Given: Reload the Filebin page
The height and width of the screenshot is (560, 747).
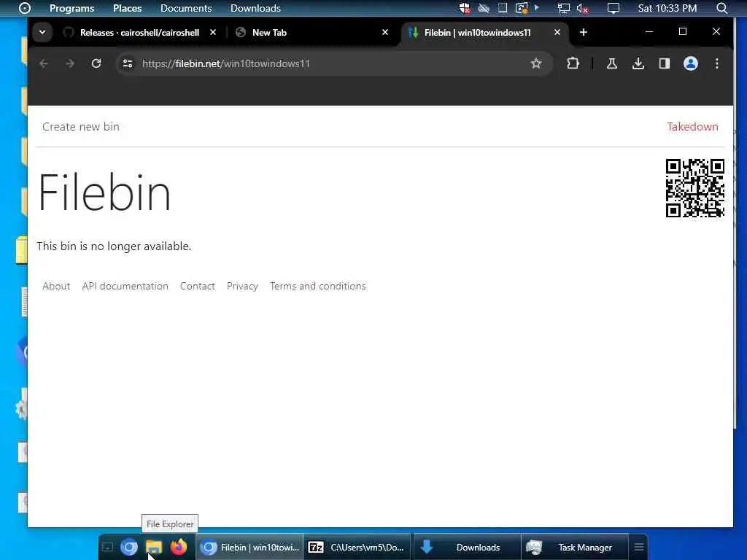Looking at the screenshot, I should coord(96,63).
